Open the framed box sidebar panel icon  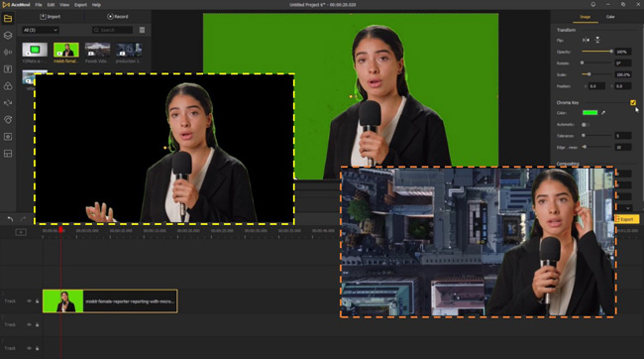pyautogui.click(x=8, y=137)
